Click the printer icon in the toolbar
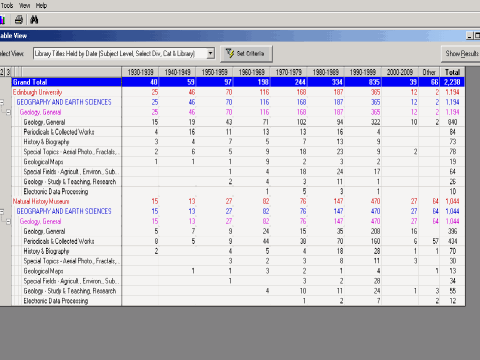 click(x=19, y=20)
